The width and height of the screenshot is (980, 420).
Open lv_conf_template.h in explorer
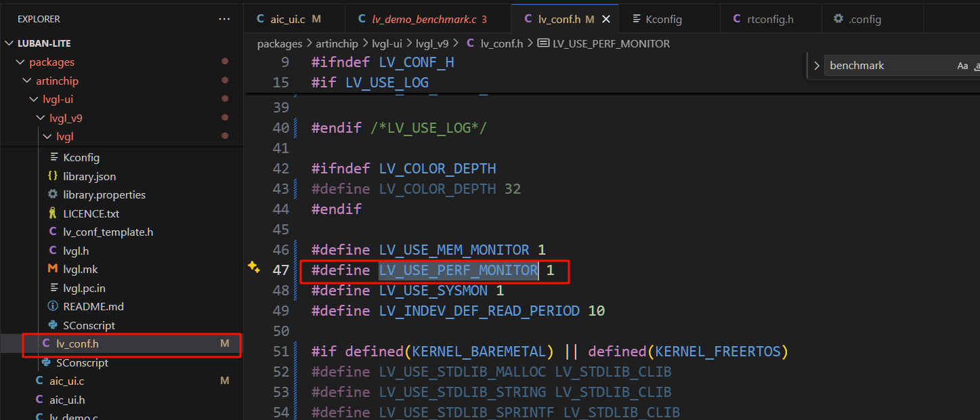pyautogui.click(x=108, y=232)
